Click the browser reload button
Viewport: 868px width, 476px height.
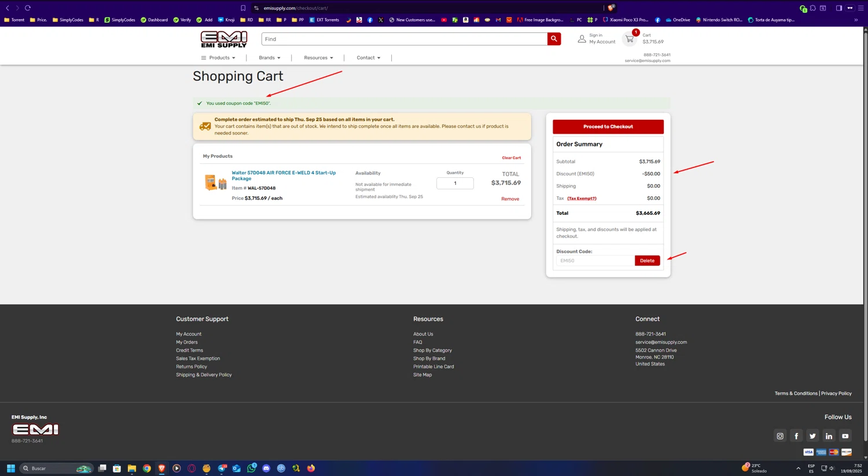tap(28, 8)
